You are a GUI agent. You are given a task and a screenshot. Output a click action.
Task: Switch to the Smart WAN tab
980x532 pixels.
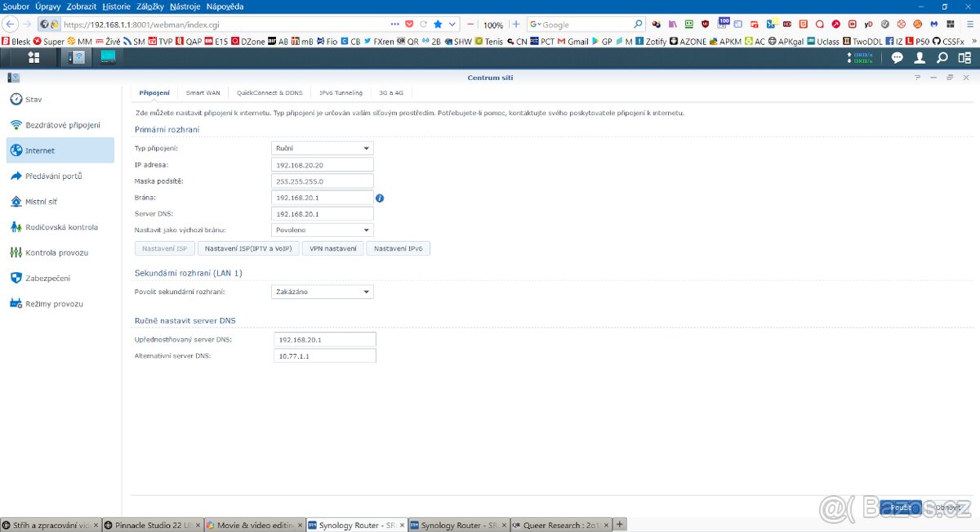click(203, 92)
